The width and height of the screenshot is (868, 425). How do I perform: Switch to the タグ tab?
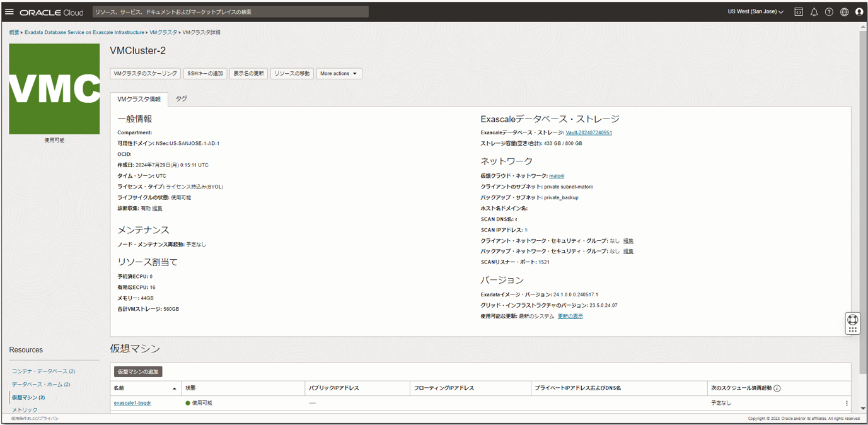click(x=181, y=99)
